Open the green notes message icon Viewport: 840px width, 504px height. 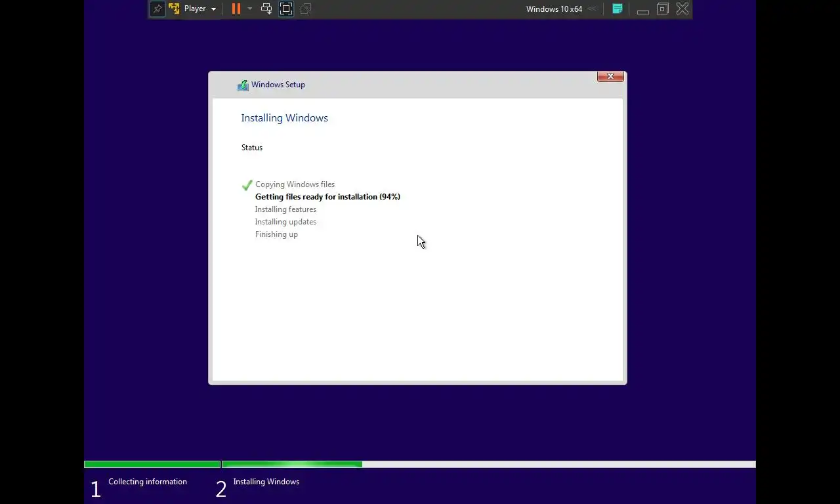618,9
